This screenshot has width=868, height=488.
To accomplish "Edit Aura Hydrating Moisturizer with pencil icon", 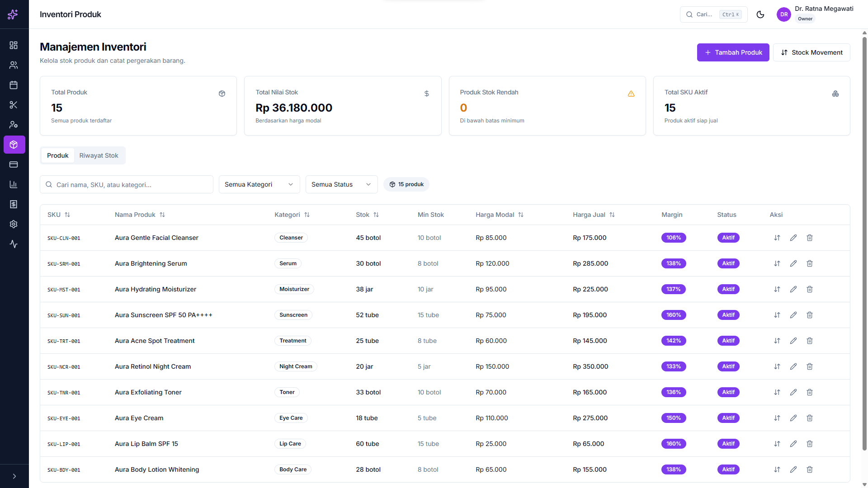I will coord(793,289).
